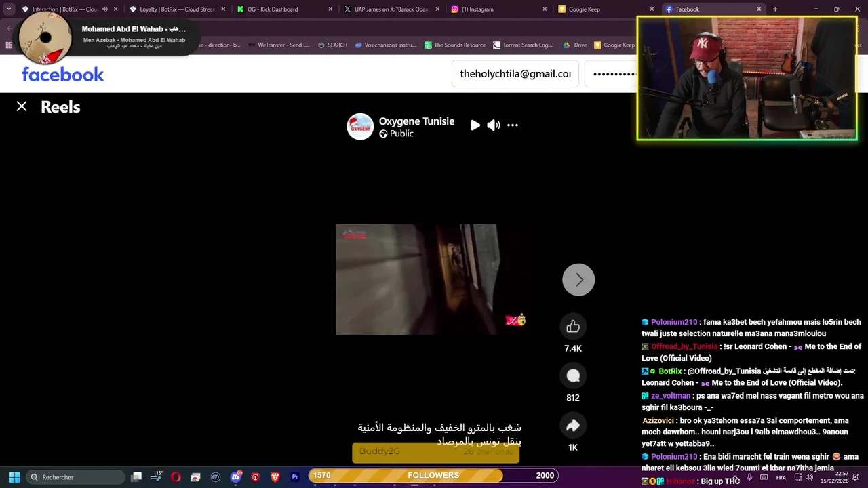Click chat username ze_voltman
Image resolution: width=868 pixels, height=488 pixels.
tap(671, 396)
